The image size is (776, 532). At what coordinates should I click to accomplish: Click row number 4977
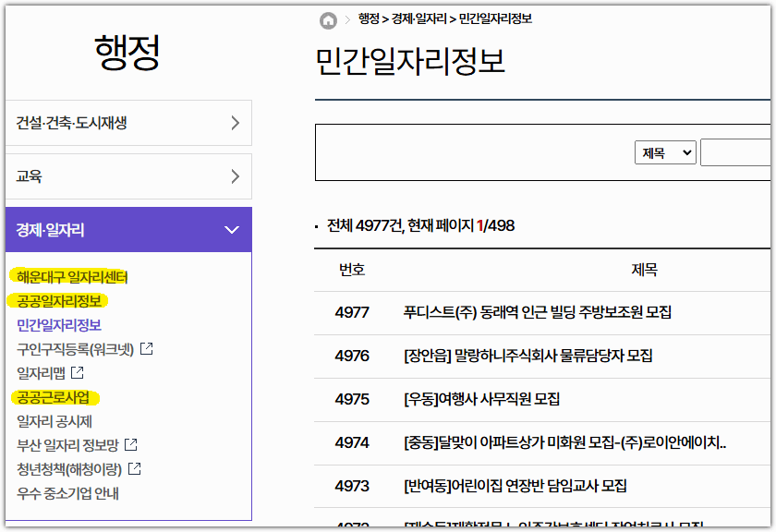[352, 312]
